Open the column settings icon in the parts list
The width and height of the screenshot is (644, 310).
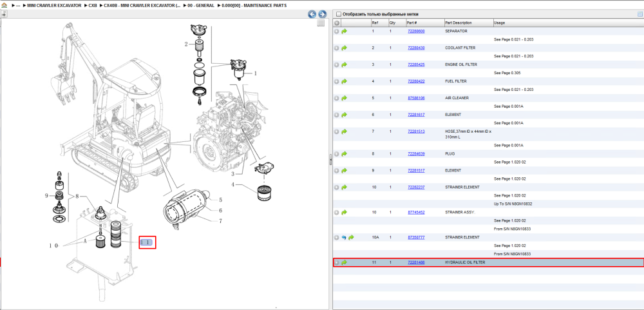[639, 14]
